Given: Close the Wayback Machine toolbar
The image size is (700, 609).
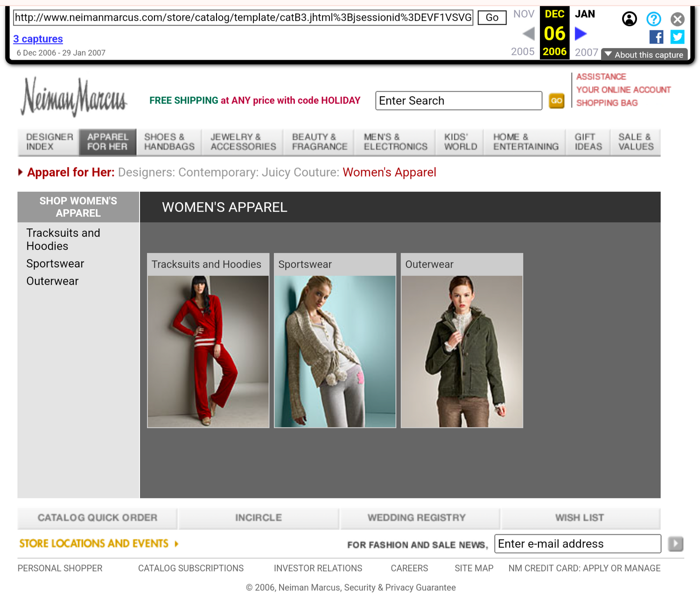Looking at the screenshot, I should pos(678,19).
